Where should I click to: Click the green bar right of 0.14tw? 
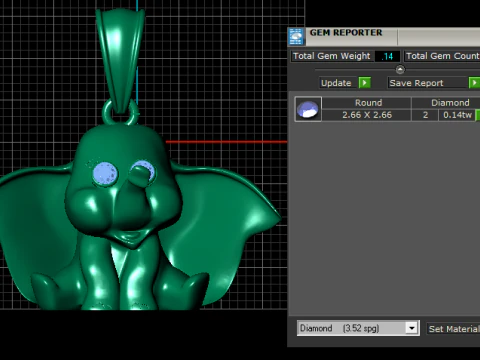pyautogui.click(x=478, y=115)
